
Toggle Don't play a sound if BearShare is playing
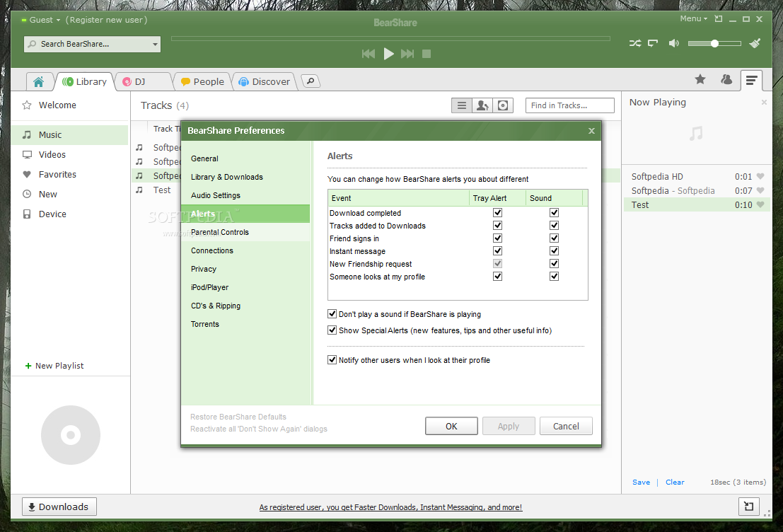click(332, 313)
